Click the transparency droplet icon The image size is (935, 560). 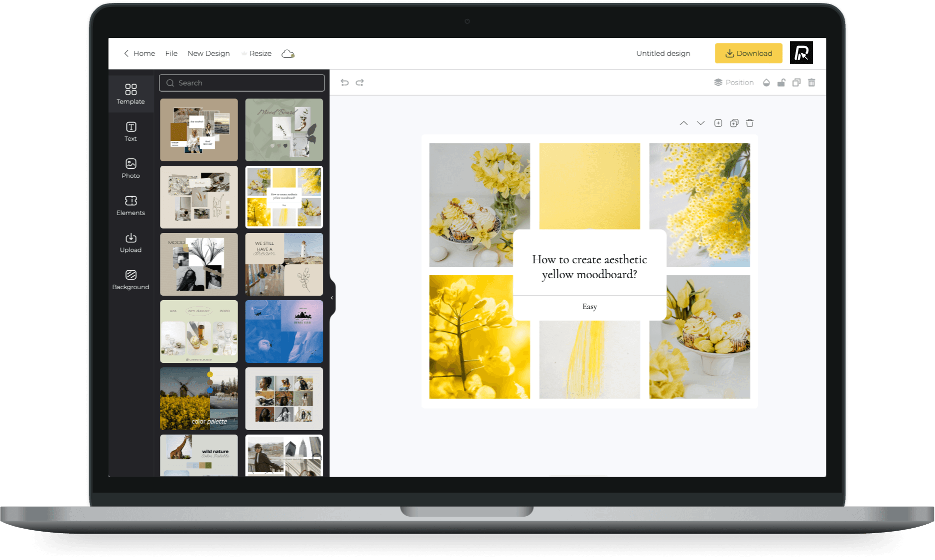point(766,82)
